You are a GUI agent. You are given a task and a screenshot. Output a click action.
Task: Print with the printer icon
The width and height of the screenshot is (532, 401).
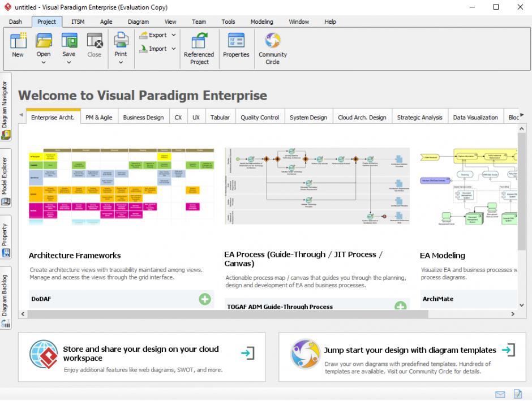coord(121,40)
